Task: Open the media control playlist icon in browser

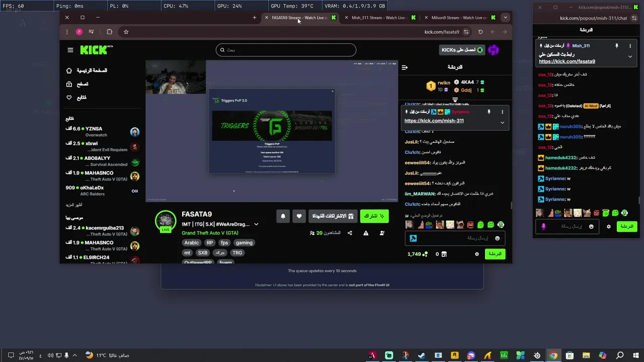Action: pyautogui.click(x=91, y=32)
